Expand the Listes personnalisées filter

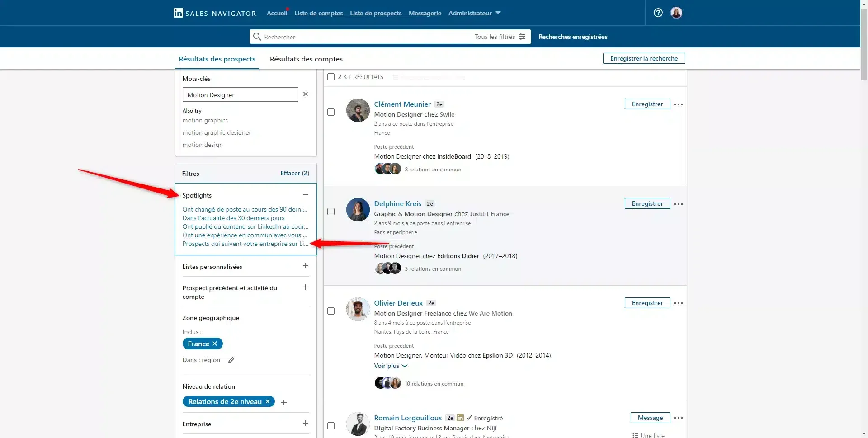coord(306,266)
